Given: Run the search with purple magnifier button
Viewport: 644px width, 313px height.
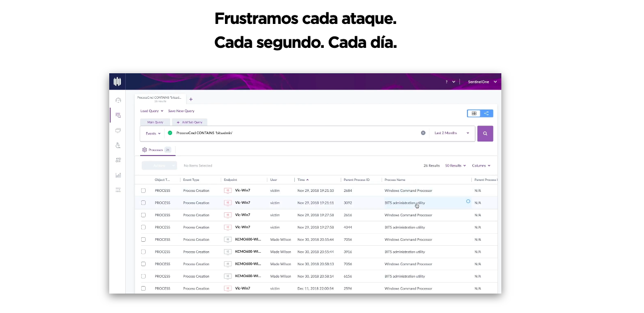Looking at the screenshot, I should click(485, 134).
